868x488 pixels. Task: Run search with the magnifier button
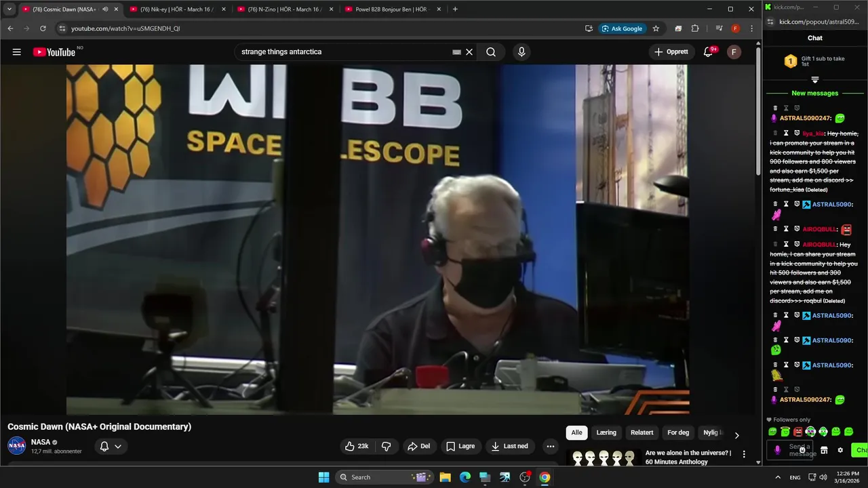coord(491,52)
